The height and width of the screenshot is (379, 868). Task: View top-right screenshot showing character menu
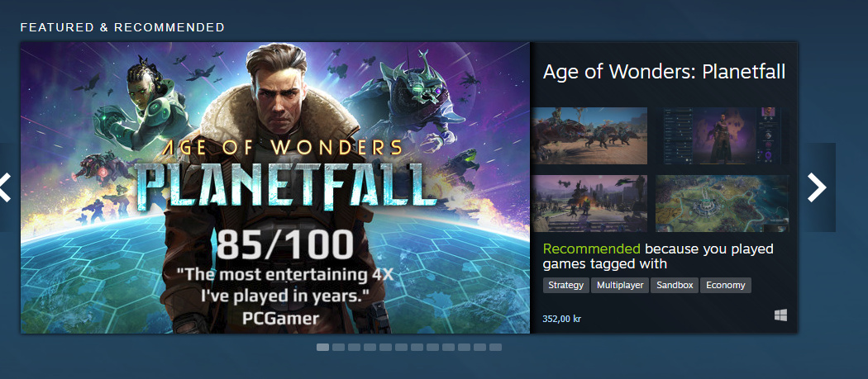click(x=723, y=135)
